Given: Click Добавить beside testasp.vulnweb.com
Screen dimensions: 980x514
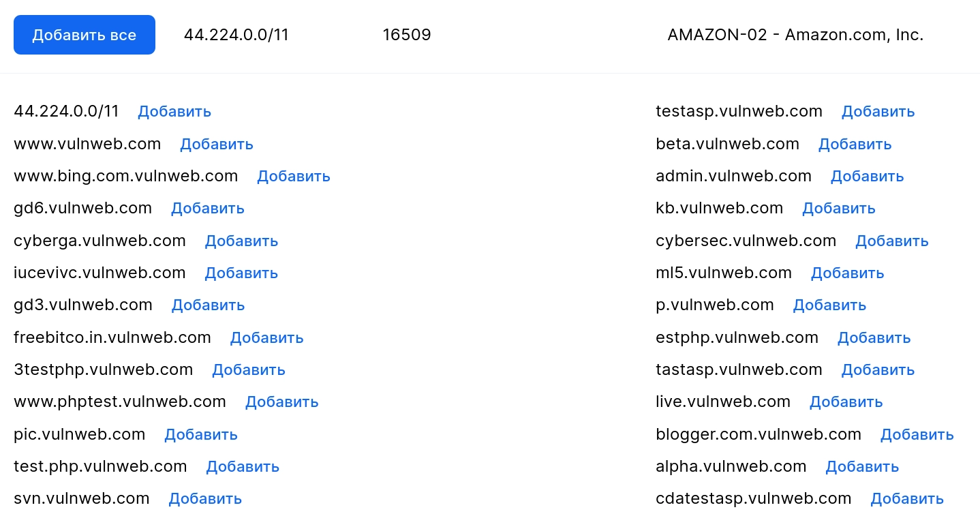Looking at the screenshot, I should (878, 111).
